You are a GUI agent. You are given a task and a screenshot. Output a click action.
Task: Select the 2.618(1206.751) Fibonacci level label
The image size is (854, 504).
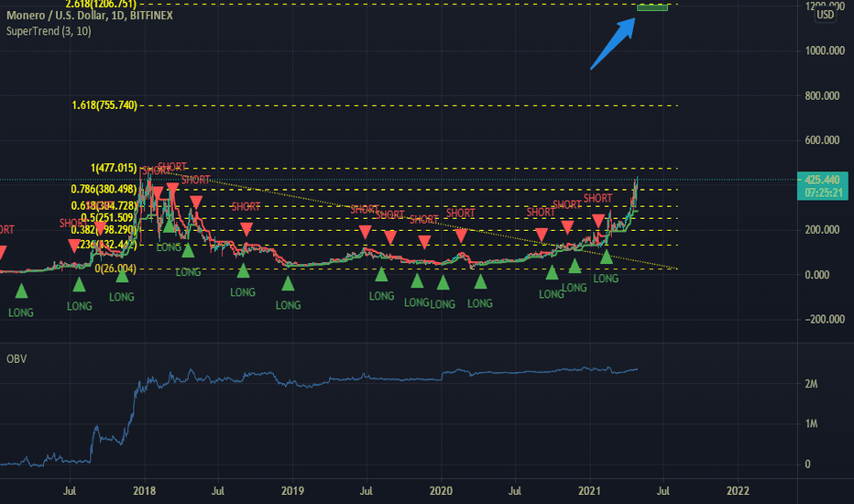point(101,5)
